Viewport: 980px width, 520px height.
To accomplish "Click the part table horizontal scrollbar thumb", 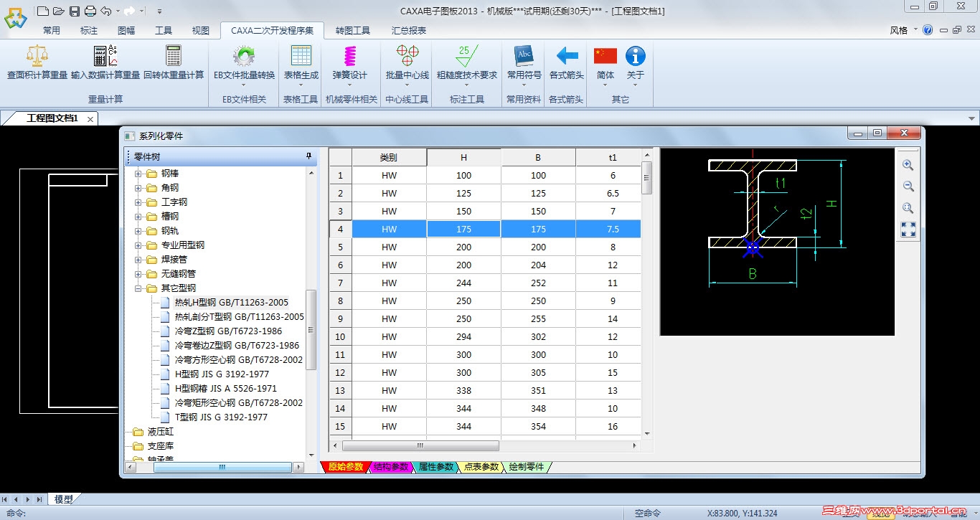I will click(421, 445).
